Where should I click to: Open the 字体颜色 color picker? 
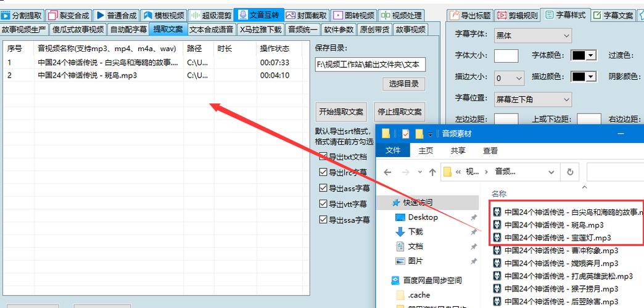[584, 56]
